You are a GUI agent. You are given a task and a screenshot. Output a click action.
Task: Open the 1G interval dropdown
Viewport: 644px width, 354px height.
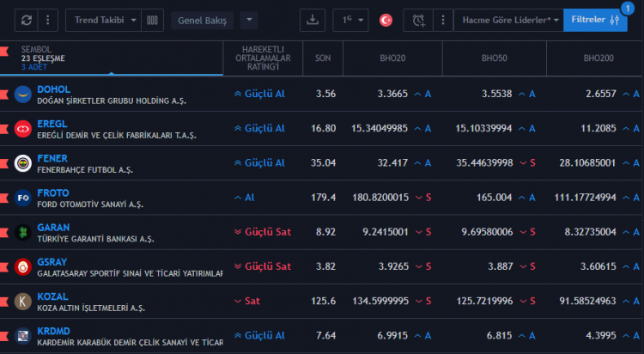click(350, 20)
